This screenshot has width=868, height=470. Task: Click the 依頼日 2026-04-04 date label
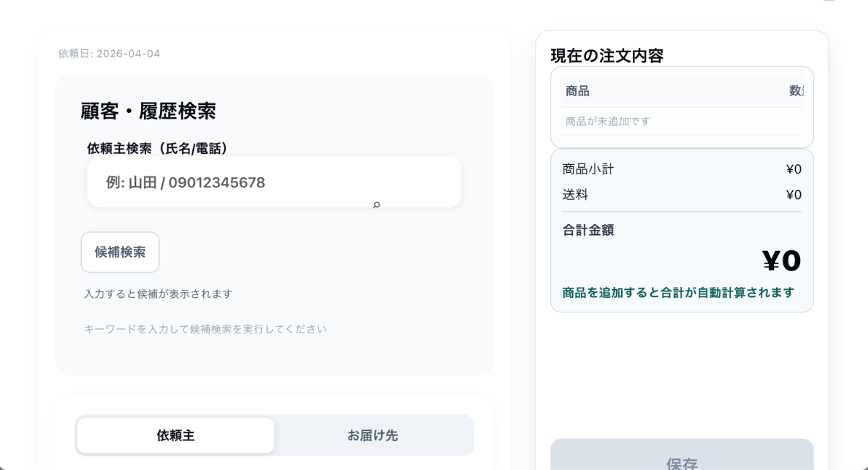coord(109,54)
